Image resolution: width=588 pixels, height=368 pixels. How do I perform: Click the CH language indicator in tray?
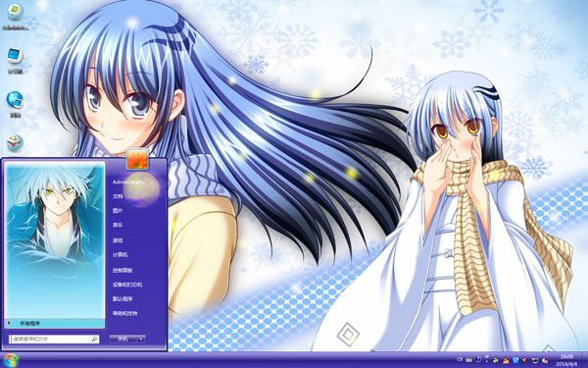[x=460, y=359]
